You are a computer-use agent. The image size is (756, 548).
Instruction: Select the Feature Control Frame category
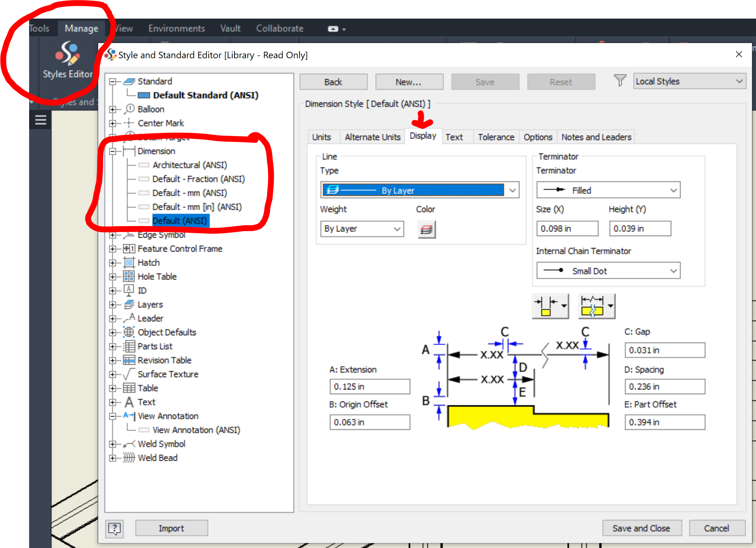pyautogui.click(x=180, y=249)
